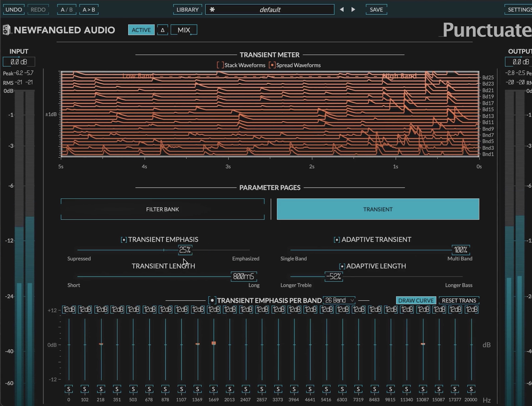Toggle the DRAW CURVE mode
The height and width of the screenshot is (406, 532).
pyautogui.click(x=416, y=300)
